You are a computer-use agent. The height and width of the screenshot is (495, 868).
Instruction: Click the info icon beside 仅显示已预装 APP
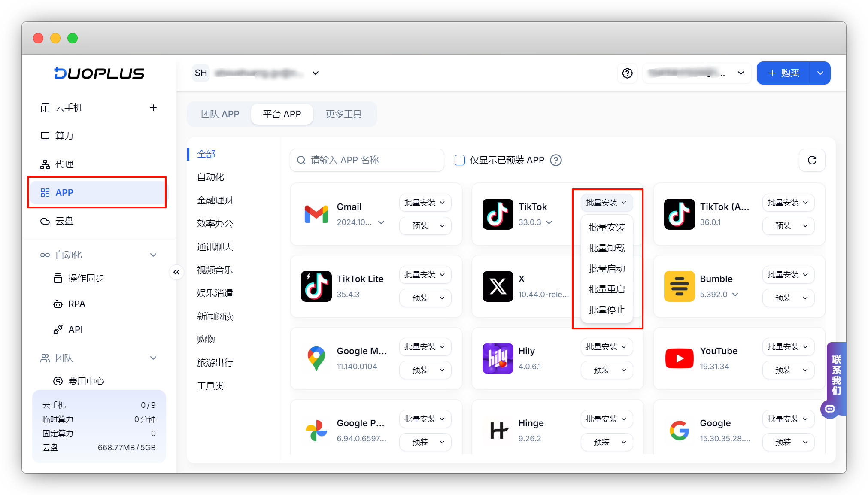[x=556, y=160]
